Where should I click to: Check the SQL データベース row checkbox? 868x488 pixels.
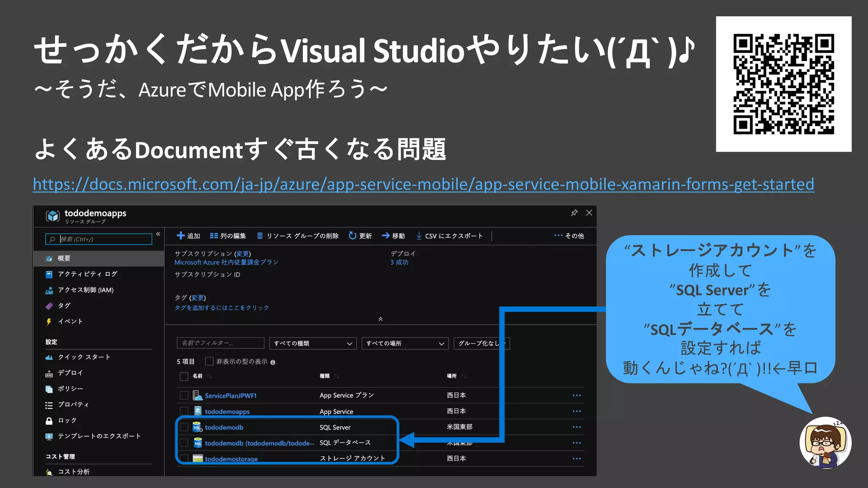[184, 443]
